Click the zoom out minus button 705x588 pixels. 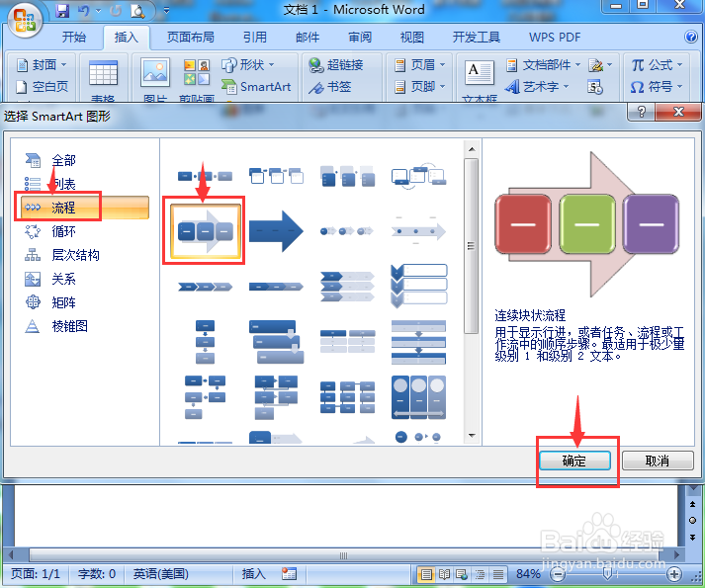[558, 574]
